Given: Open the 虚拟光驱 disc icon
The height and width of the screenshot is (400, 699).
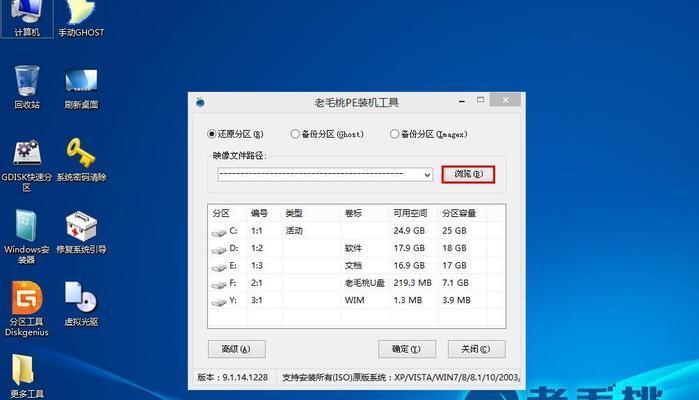Looking at the screenshot, I should coord(81,304).
